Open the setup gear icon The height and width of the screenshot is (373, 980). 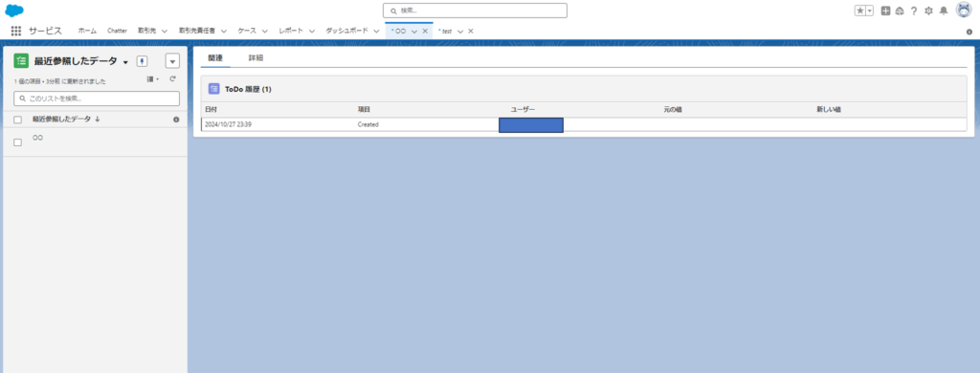928,11
